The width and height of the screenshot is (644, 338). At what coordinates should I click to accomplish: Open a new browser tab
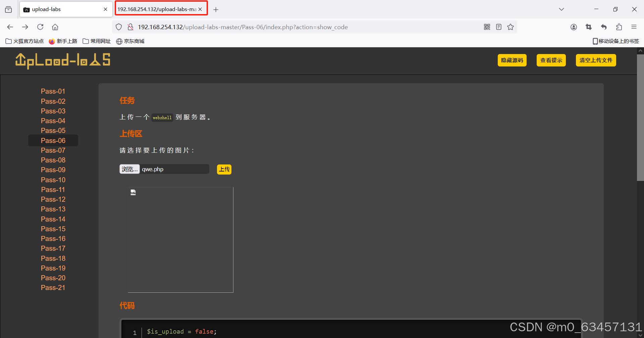(x=216, y=10)
